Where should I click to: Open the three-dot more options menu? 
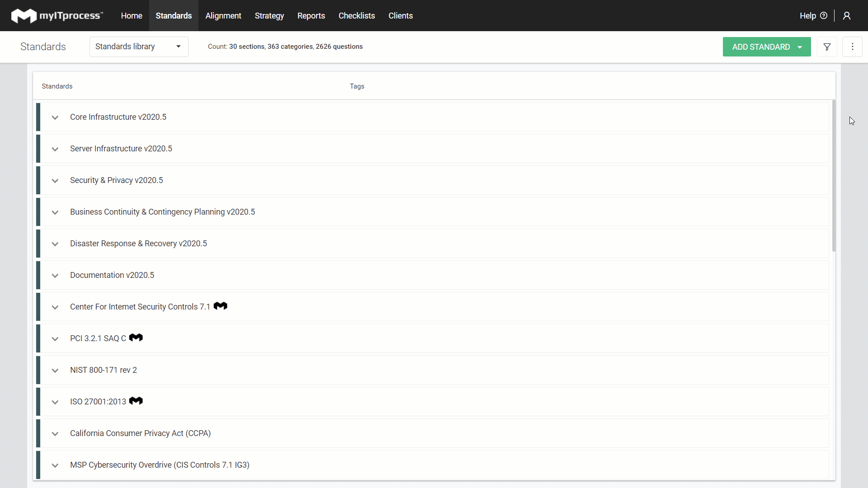(852, 47)
